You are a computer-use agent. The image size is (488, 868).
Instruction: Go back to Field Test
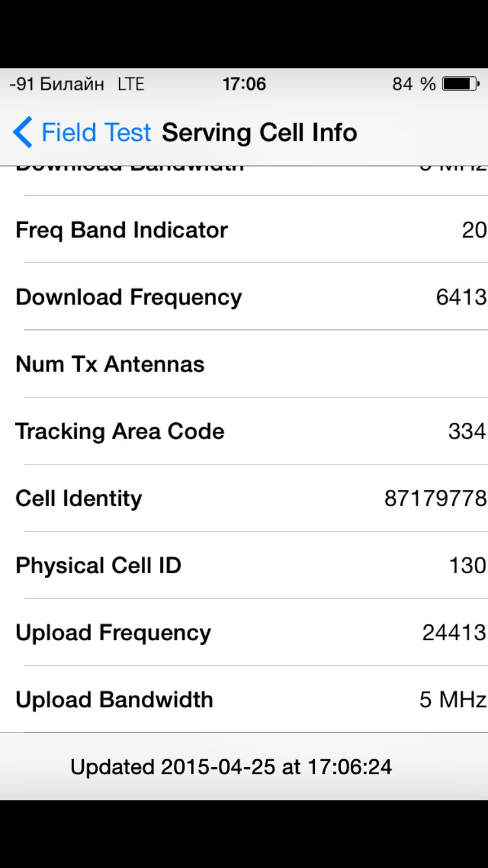[x=96, y=133]
